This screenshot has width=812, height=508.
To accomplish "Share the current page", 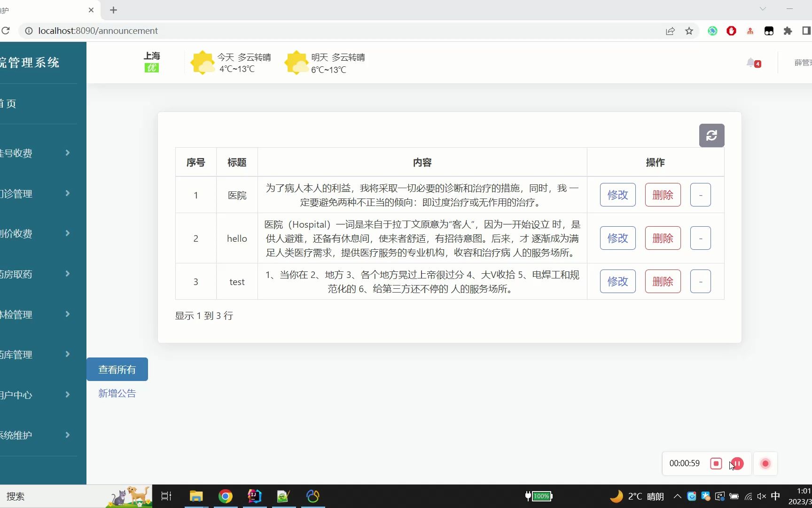I will (x=670, y=31).
